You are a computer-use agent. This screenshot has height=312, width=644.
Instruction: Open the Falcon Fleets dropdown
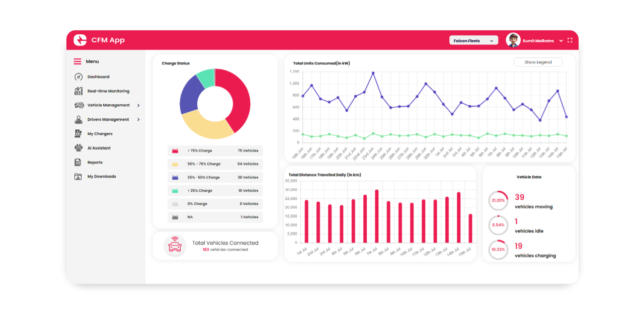point(473,41)
